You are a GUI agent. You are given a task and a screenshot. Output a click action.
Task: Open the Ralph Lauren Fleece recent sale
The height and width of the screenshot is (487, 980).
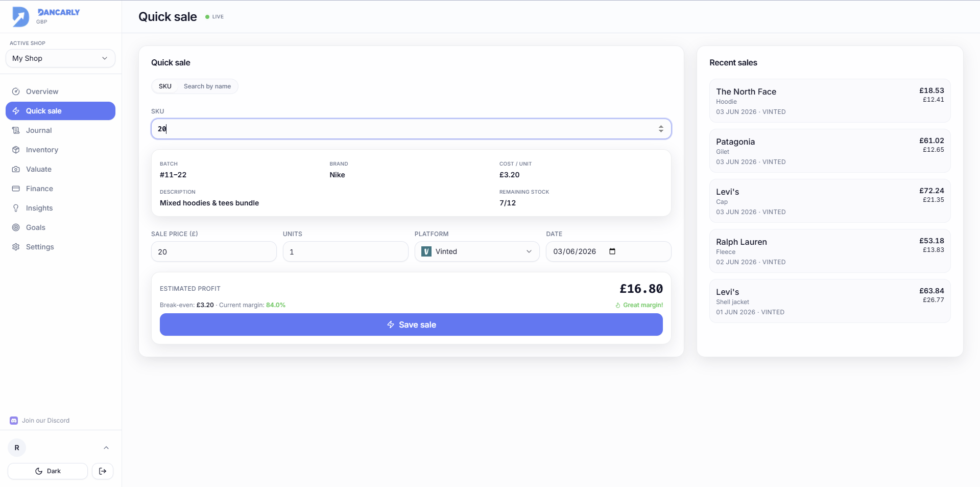coord(830,251)
